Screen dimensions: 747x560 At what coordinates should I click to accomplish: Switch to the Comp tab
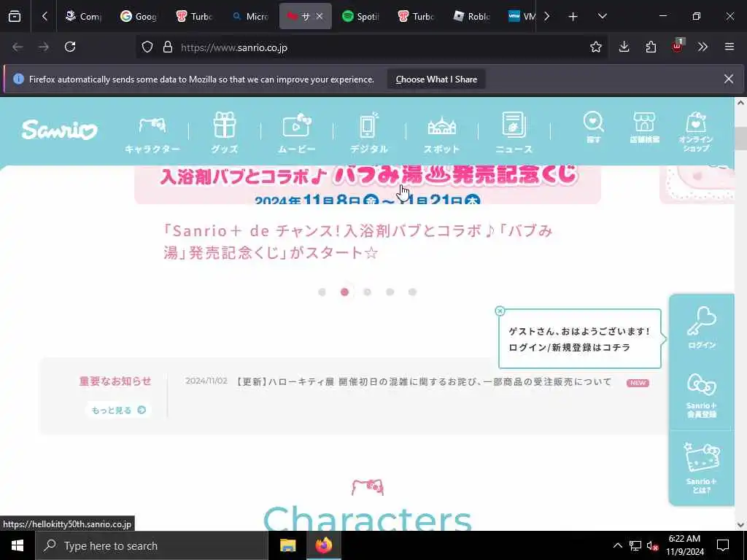[x=83, y=16]
